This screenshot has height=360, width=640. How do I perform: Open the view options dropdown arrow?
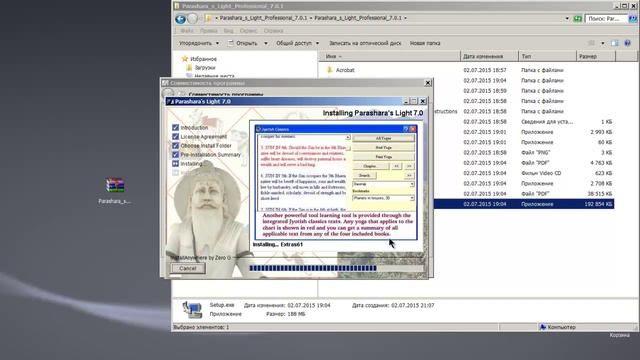pos(602,43)
